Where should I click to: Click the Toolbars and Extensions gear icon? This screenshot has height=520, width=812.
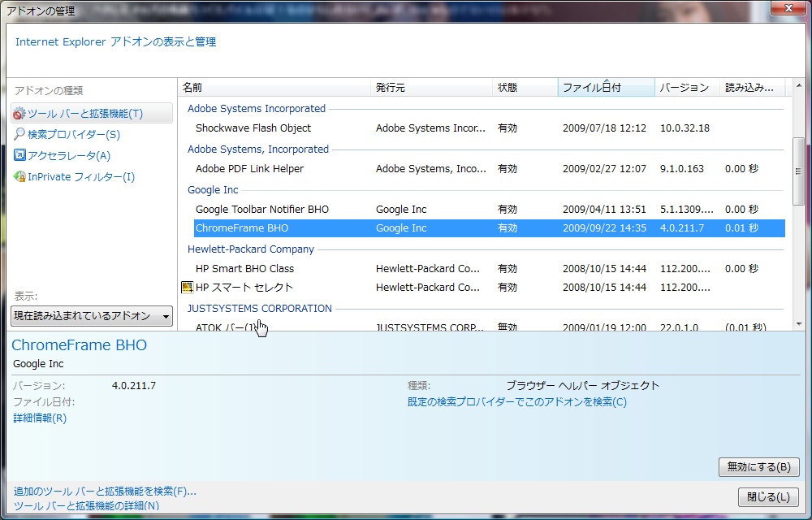(x=19, y=113)
